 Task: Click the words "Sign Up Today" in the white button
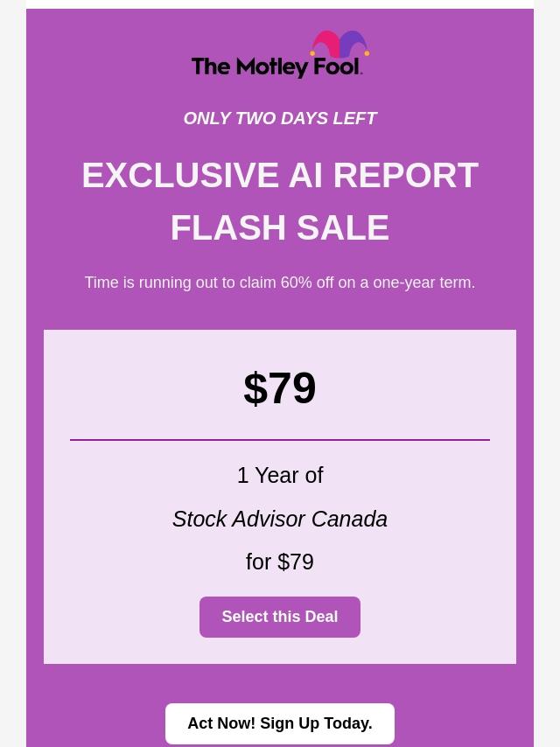point(316,723)
